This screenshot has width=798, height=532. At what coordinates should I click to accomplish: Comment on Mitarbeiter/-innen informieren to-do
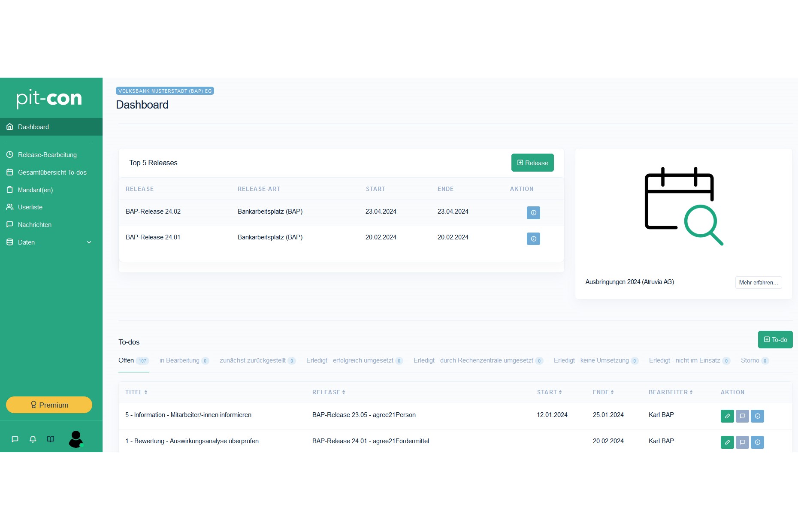742,416
